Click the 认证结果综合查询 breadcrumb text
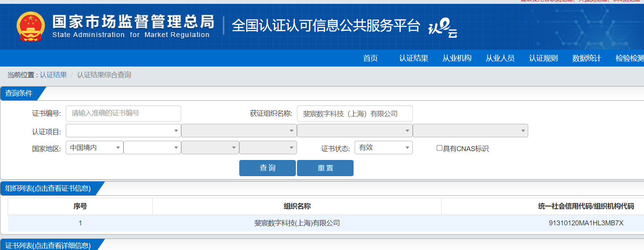This screenshot has width=644, height=250. (x=104, y=75)
